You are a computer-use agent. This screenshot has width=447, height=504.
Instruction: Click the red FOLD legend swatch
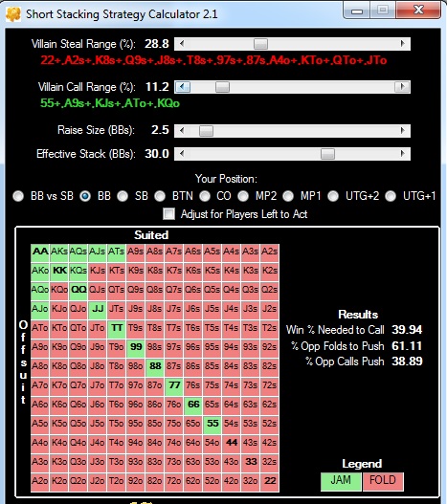coord(383,481)
